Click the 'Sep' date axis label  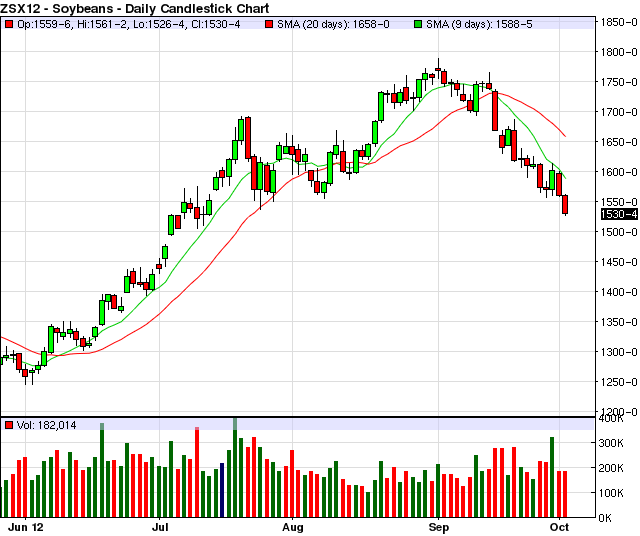click(439, 527)
